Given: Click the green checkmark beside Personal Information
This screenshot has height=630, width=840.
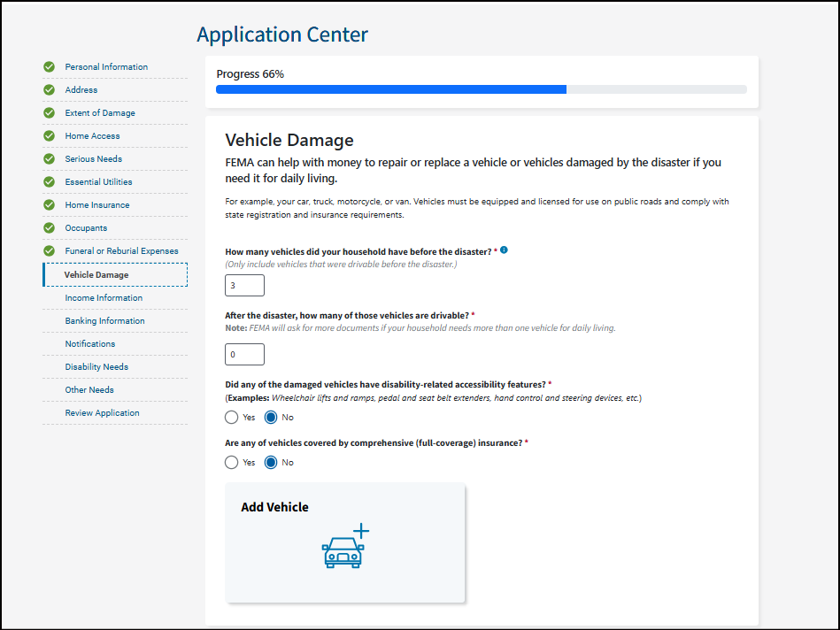Looking at the screenshot, I should pyautogui.click(x=50, y=67).
